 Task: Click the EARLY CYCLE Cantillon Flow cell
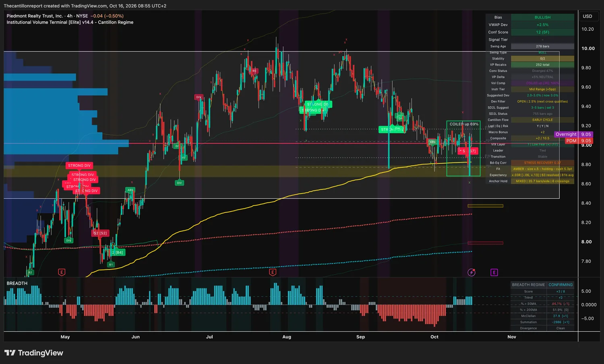(x=542, y=120)
